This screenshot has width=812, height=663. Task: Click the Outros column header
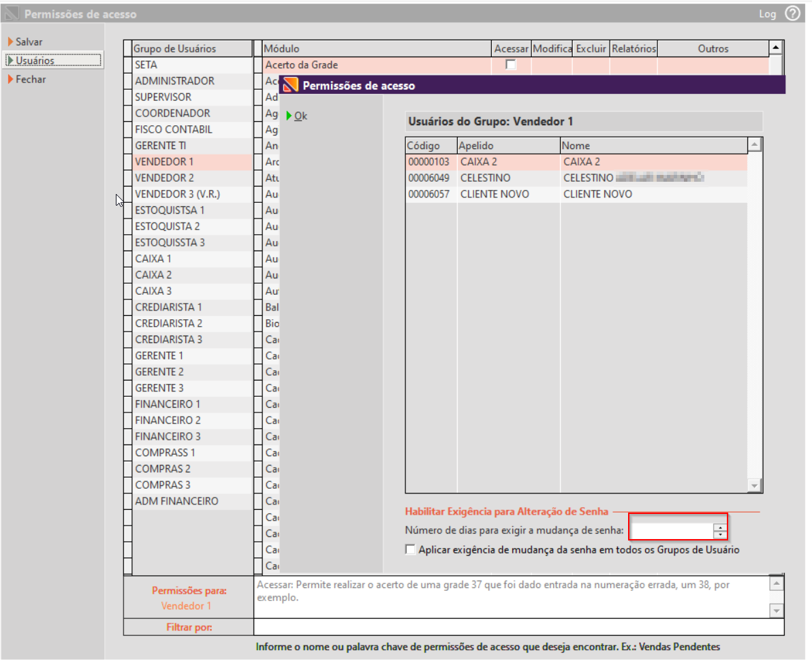713,48
